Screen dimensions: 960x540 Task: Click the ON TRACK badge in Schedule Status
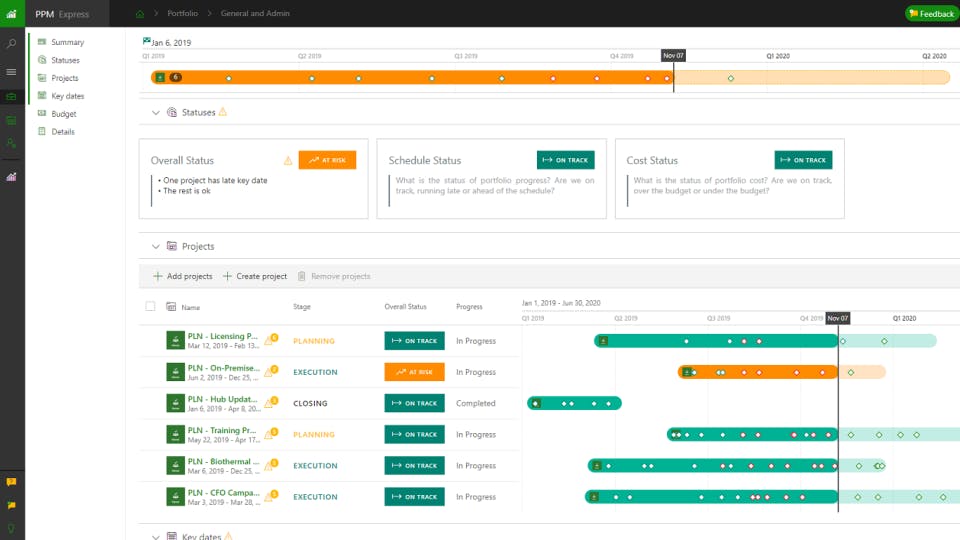[x=566, y=160]
